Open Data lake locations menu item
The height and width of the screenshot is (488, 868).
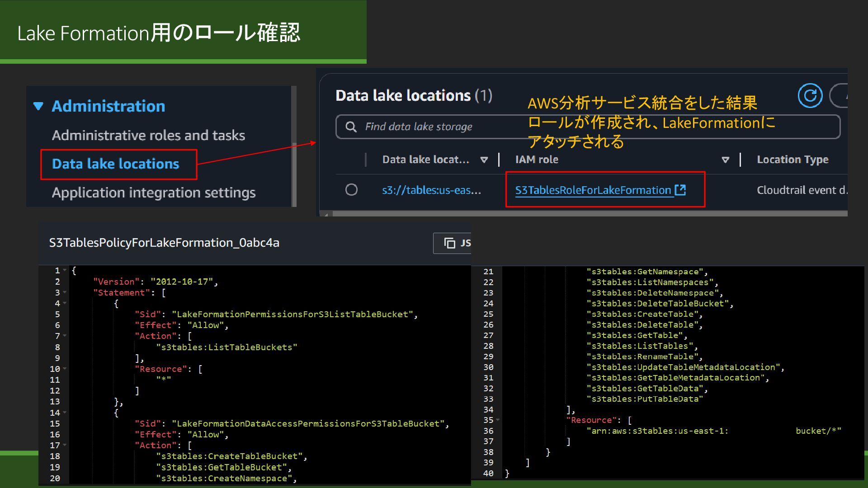click(115, 164)
